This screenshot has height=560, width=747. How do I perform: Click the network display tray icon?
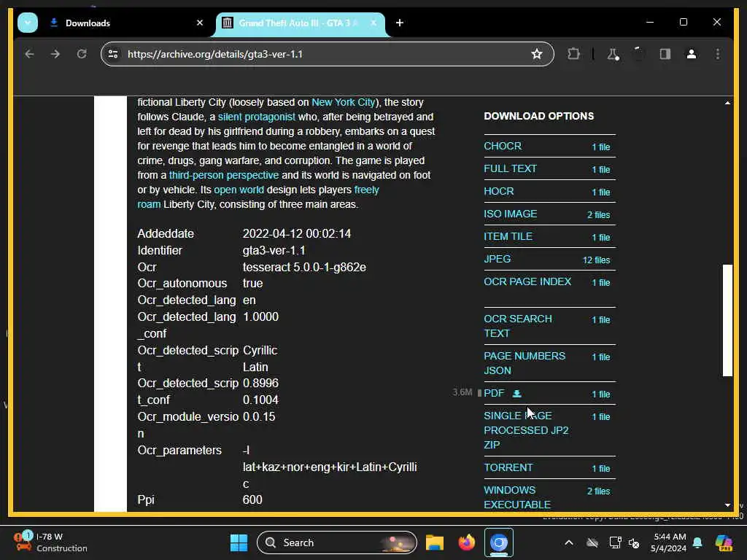[615, 542]
